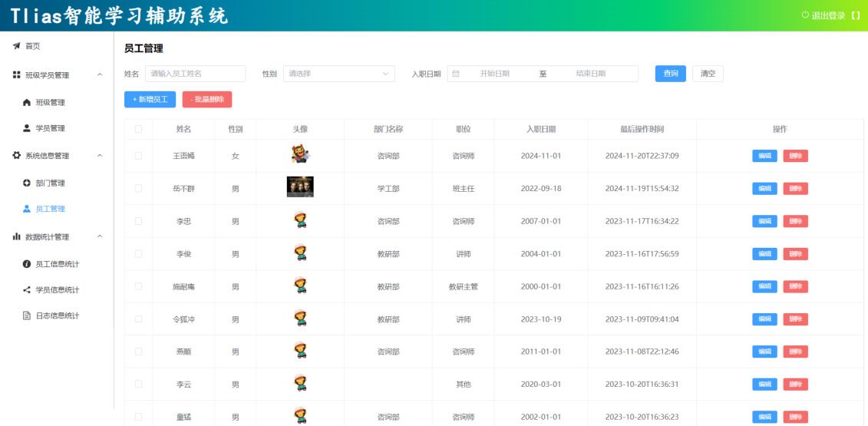Check the row checkbox for 王语嫣
This screenshot has width=868, height=426.
[x=138, y=156]
